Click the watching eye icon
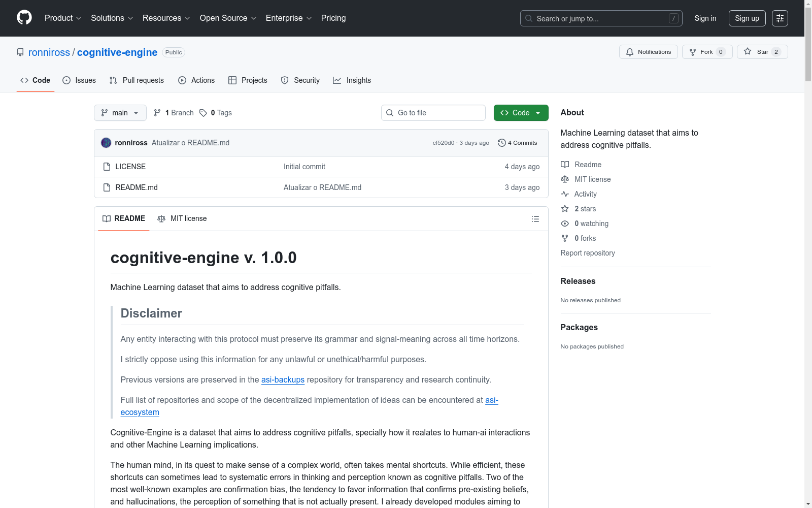The image size is (812, 508). point(565,224)
